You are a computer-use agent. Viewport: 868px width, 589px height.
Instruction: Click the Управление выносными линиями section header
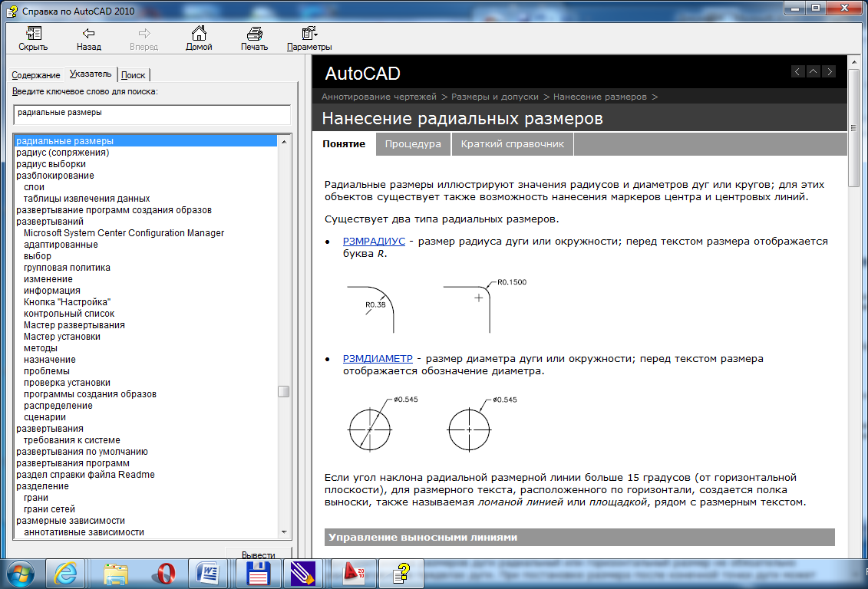579,537
